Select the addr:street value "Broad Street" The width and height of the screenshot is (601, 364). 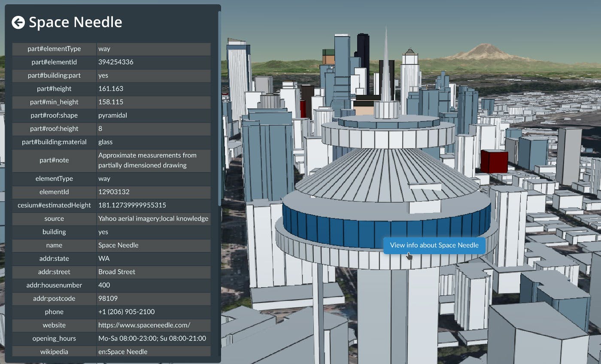click(x=117, y=272)
